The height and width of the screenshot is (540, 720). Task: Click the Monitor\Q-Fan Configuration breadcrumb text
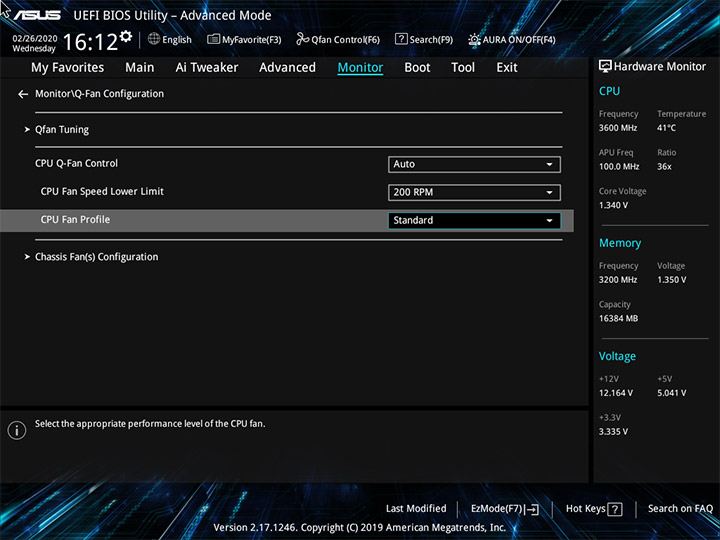pyautogui.click(x=100, y=94)
